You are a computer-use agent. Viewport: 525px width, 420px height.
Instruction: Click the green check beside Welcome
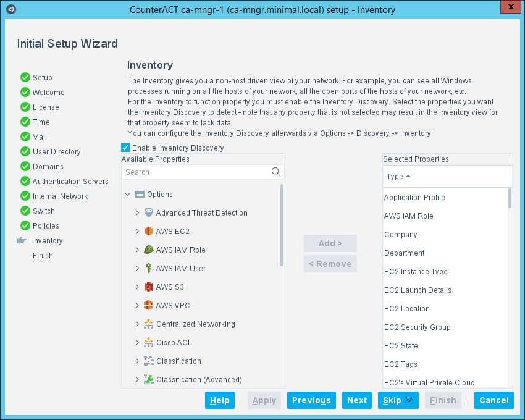(x=25, y=92)
